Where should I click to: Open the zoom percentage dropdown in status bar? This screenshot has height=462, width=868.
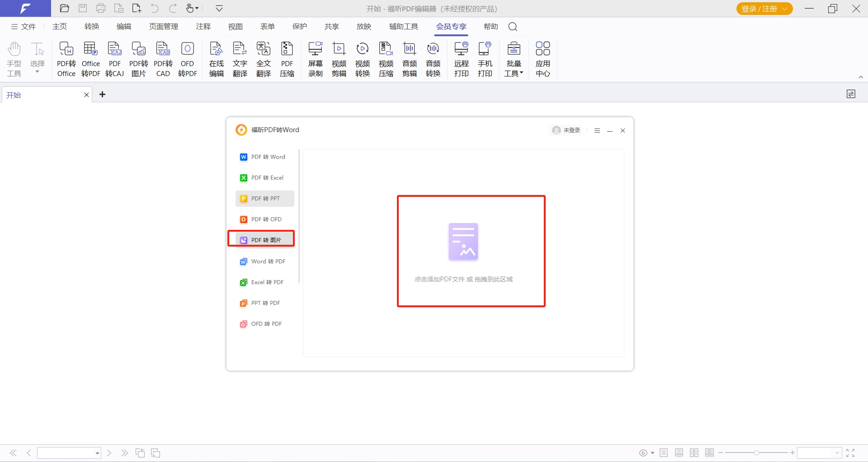(837, 453)
